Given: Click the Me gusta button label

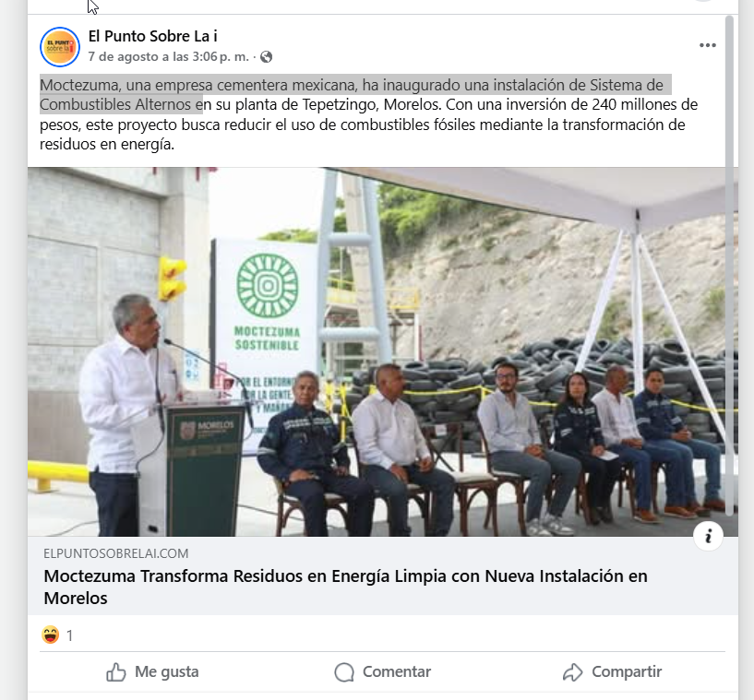Looking at the screenshot, I should coord(166,671).
